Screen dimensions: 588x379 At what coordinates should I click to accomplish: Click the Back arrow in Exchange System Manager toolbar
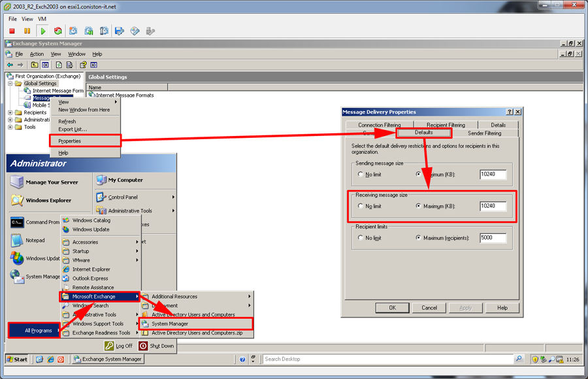pyautogui.click(x=10, y=65)
